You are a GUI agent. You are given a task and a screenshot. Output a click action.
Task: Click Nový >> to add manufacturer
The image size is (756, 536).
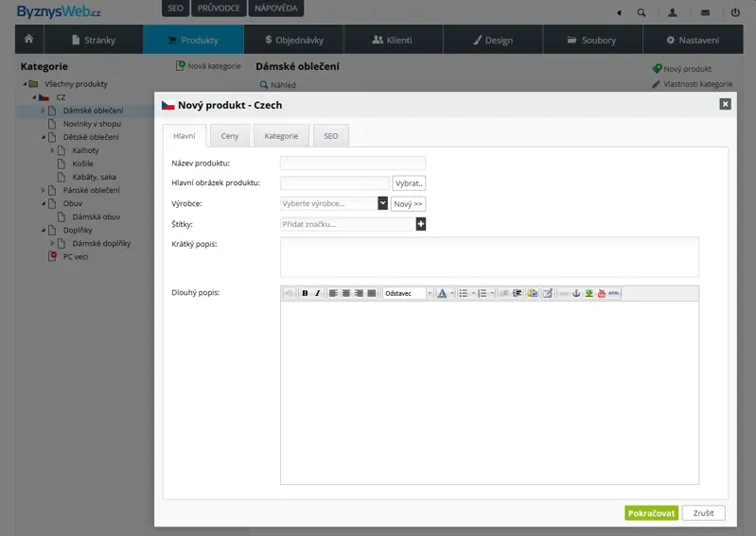pyautogui.click(x=408, y=203)
